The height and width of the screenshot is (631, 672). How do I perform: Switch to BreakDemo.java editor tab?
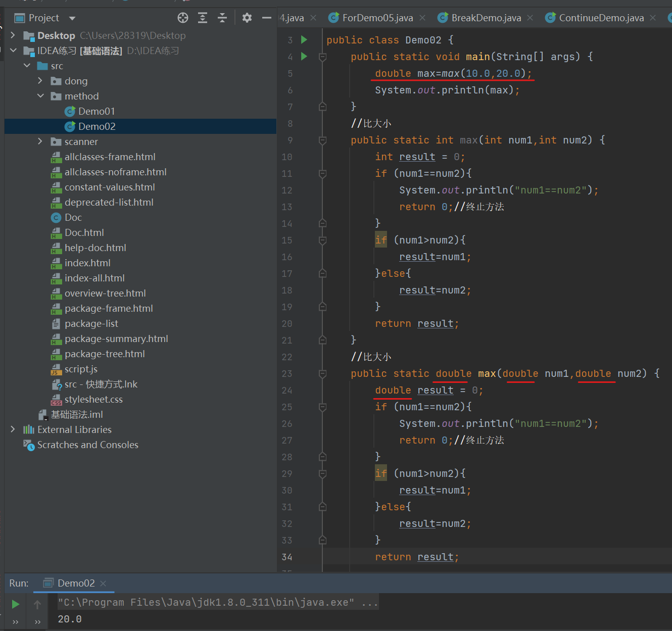pos(486,18)
